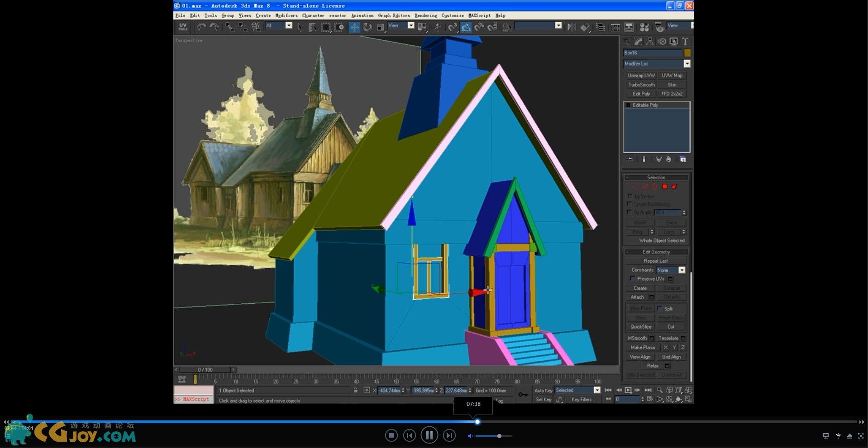Open the Modifiers menu
868x448 pixels.
coord(286,15)
